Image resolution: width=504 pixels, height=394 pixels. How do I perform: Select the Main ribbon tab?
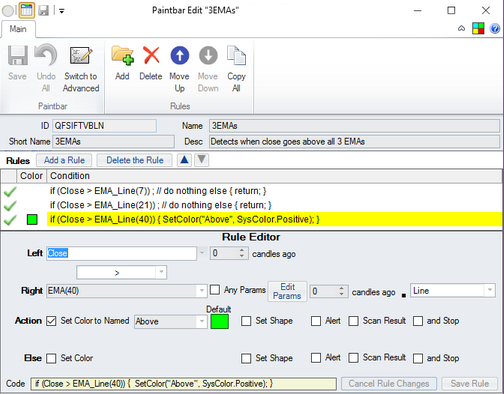coord(18,29)
